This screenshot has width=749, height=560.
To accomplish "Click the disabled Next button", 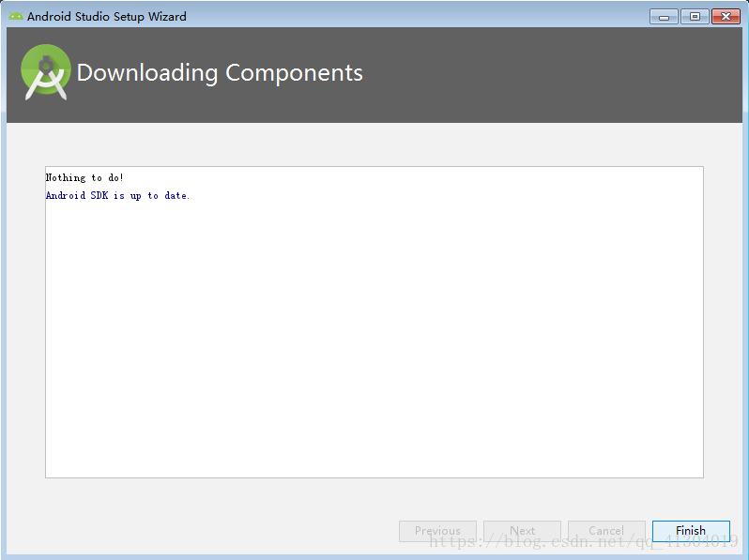I will tap(522, 531).
